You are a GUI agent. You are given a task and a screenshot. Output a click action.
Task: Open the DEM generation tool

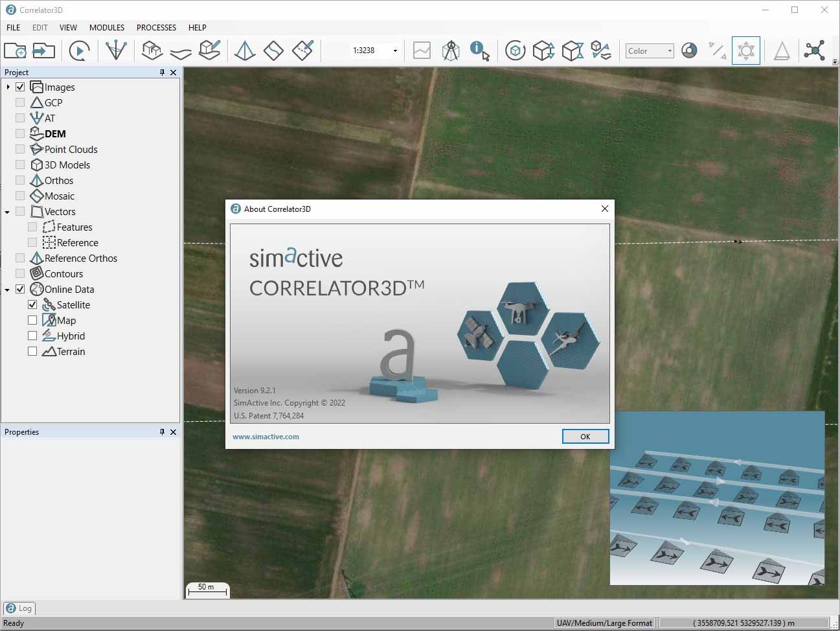point(152,50)
